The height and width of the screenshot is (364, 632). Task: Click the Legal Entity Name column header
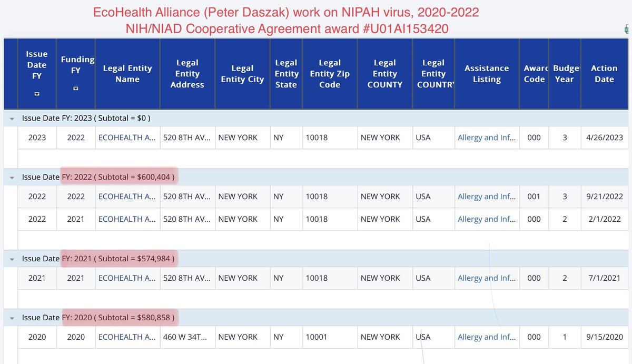click(x=127, y=74)
